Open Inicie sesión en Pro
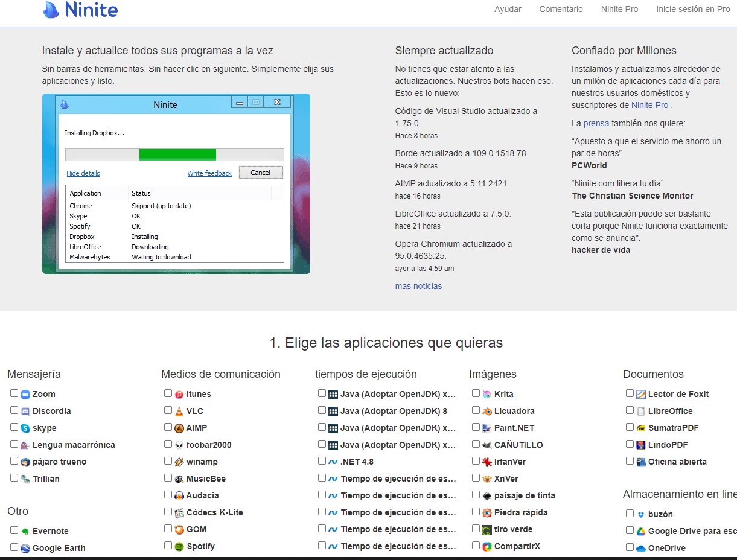This screenshot has width=737, height=560. 693,9
